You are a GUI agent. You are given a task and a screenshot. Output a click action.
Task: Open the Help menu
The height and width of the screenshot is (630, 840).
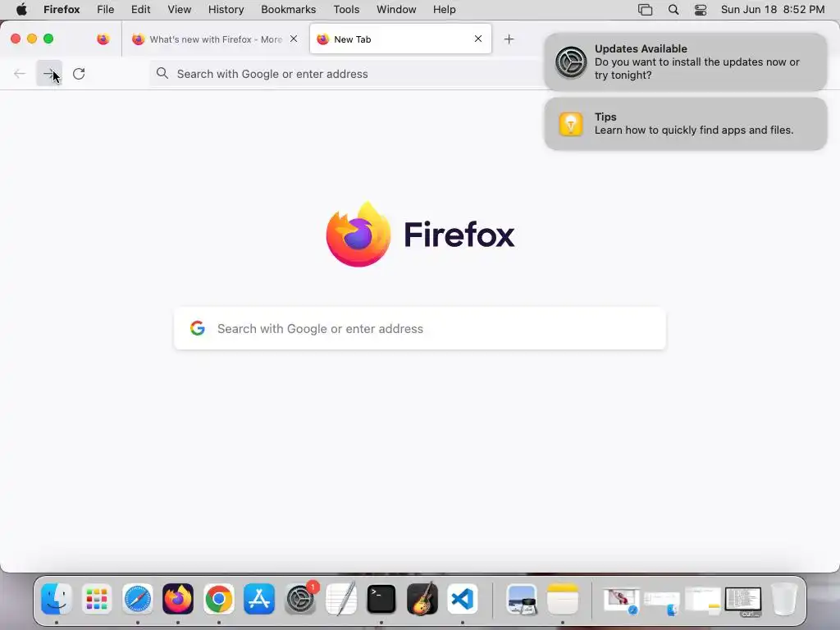(x=445, y=10)
